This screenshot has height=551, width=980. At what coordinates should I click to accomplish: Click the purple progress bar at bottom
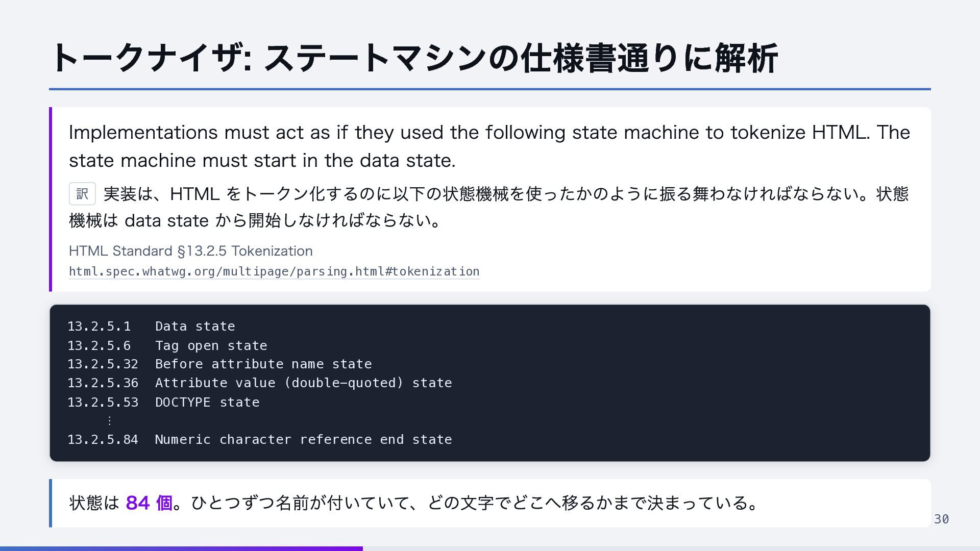[x=181, y=548]
